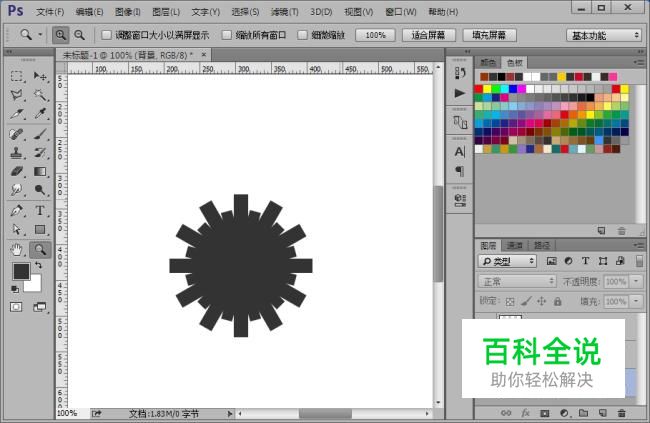650x423 pixels.
Task: Open the 图像(I) menu
Action: click(x=128, y=12)
